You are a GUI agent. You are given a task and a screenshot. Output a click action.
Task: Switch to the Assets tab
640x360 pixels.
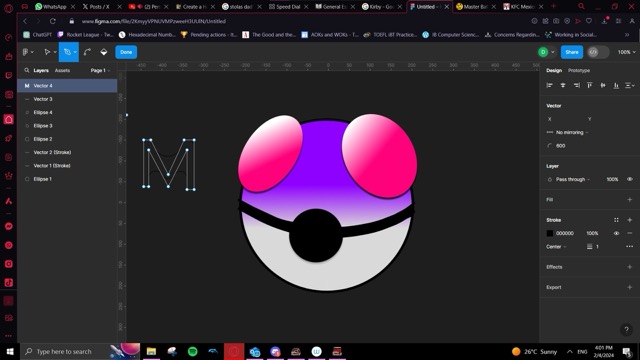coord(62,70)
